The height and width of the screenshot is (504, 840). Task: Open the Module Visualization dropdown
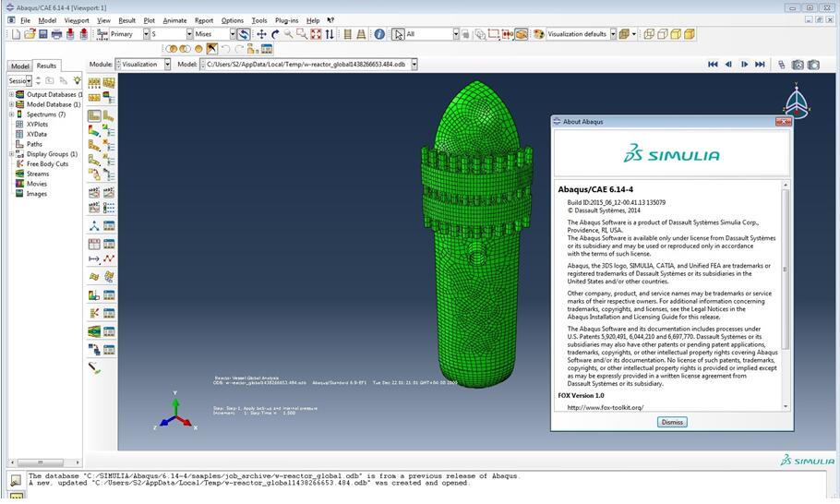tap(167, 65)
